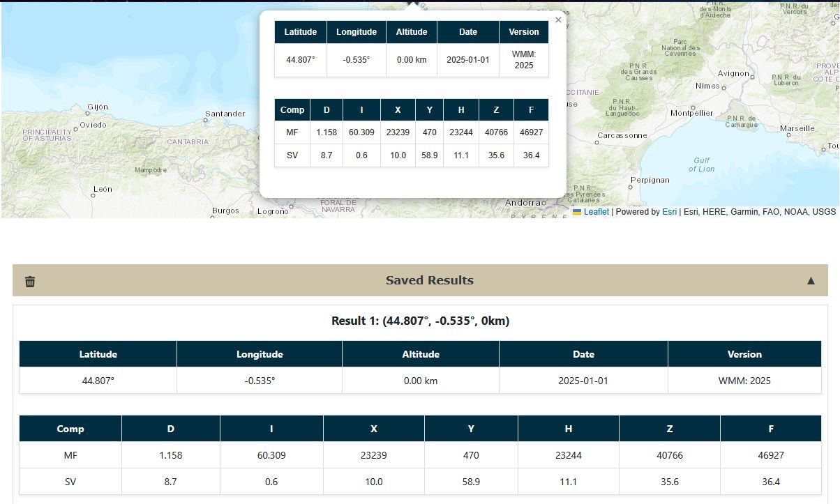
Task: Click the Saved Results header title
Action: coord(429,280)
